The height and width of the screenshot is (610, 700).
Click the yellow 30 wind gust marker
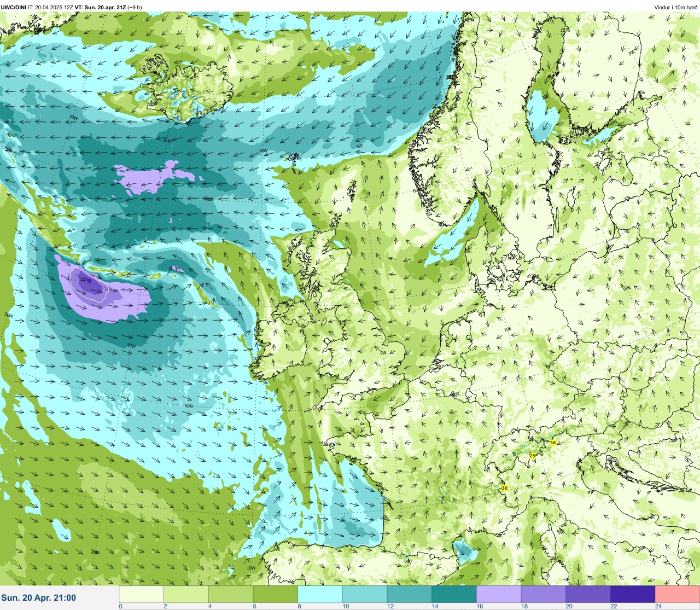tap(504, 488)
